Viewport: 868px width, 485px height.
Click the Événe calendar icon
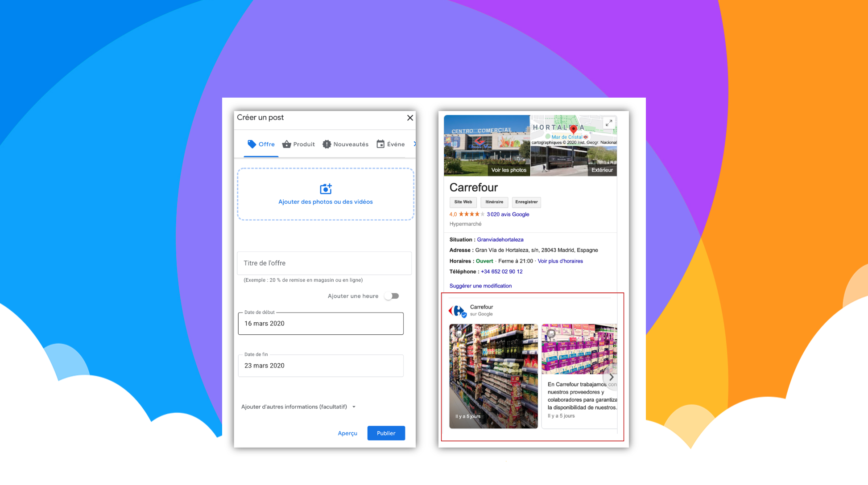[x=380, y=144]
